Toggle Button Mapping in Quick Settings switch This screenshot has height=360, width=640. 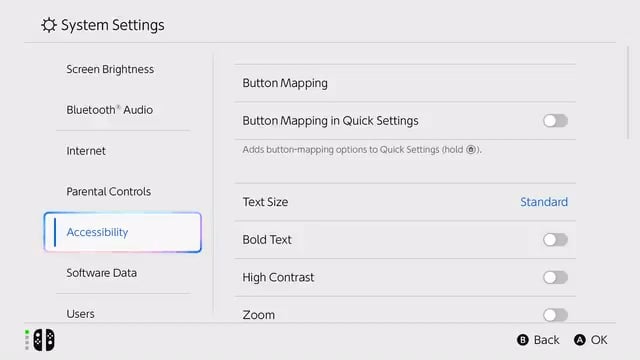click(x=555, y=121)
